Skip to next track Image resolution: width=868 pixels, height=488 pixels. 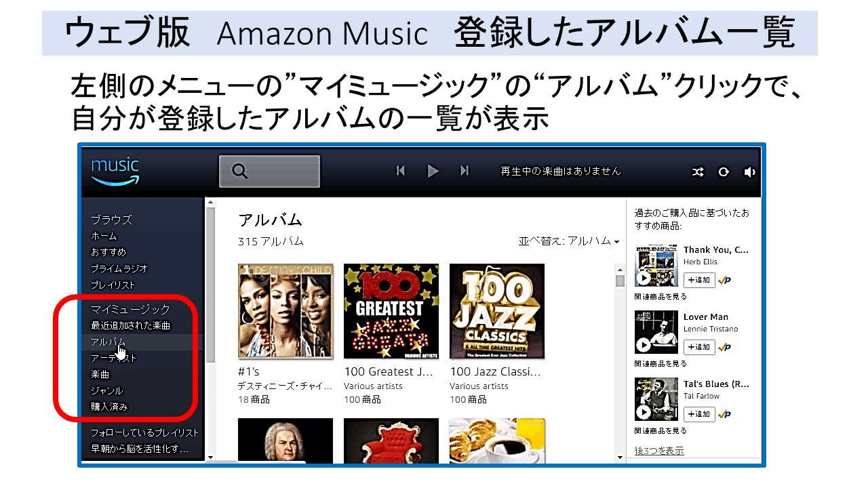465,171
